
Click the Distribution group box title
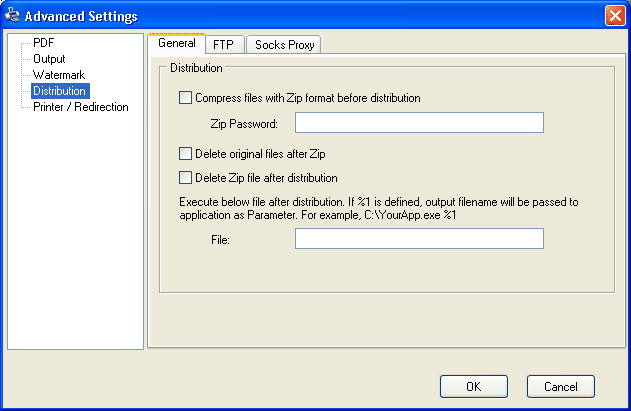click(x=196, y=68)
